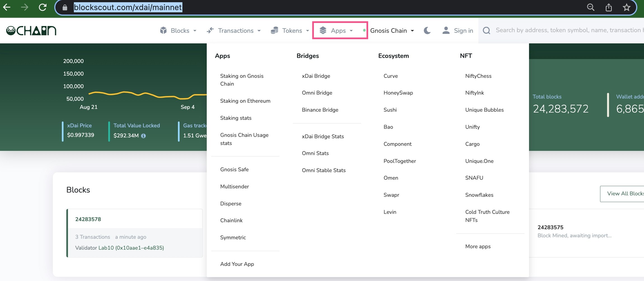Image resolution: width=644 pixels, height=281 pixels.
Task: Open block 24283578
Action: click(x=88, y=219)
